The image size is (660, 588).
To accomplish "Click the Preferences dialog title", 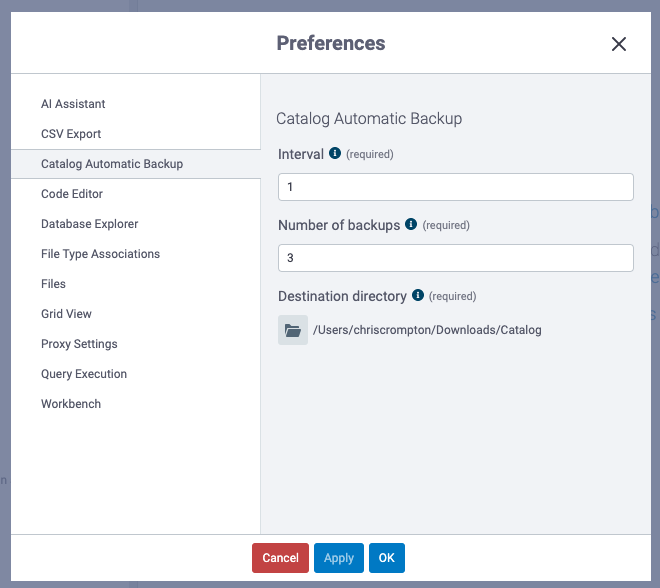I will click(x=331, y=43).
